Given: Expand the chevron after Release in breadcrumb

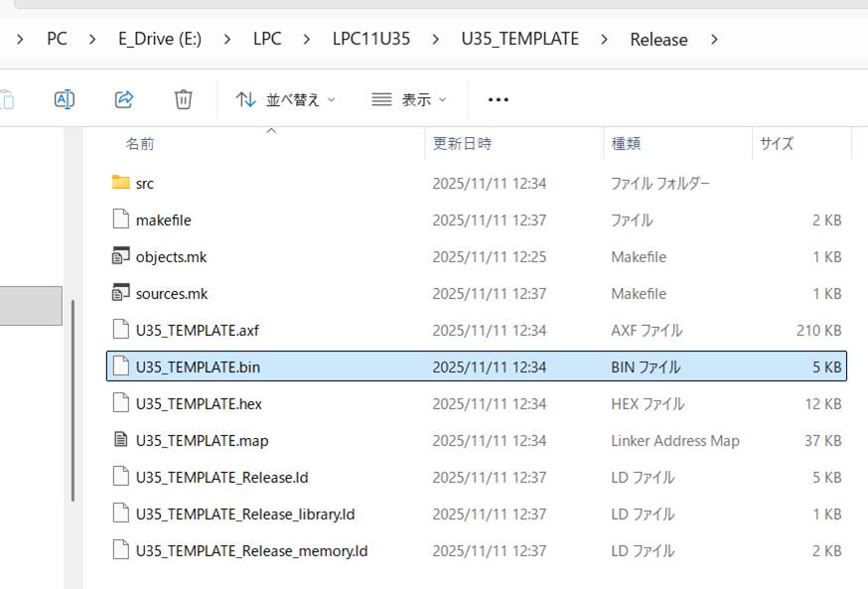Looking at the screenshot, I should [x=713, y=40].
